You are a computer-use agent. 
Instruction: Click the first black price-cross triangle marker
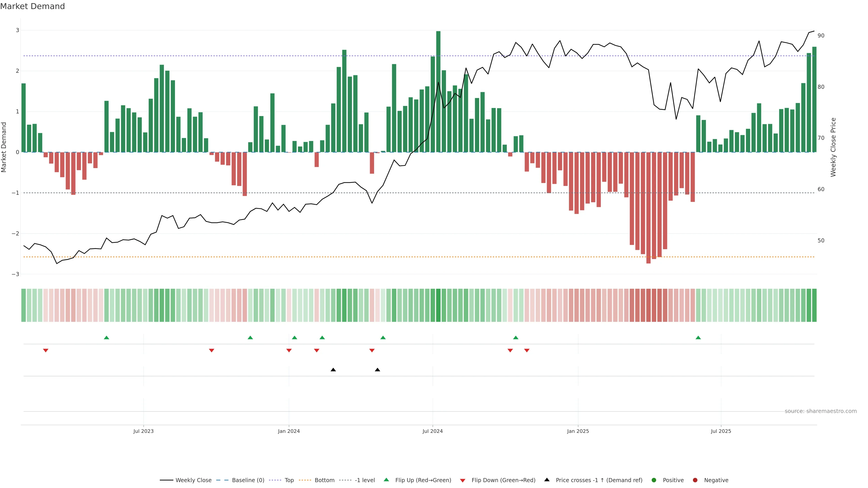[x=333, y=370]
